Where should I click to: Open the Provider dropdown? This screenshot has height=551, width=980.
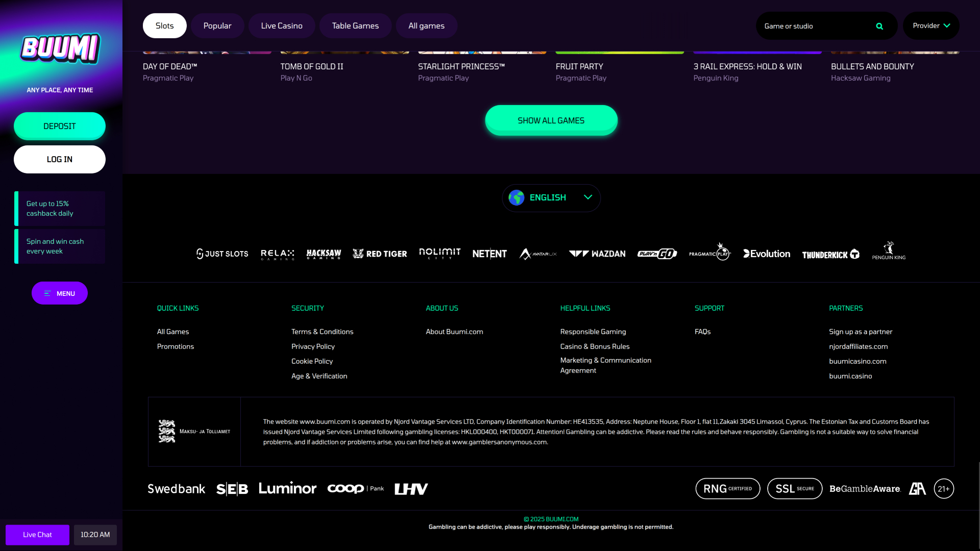pos(931,26)
